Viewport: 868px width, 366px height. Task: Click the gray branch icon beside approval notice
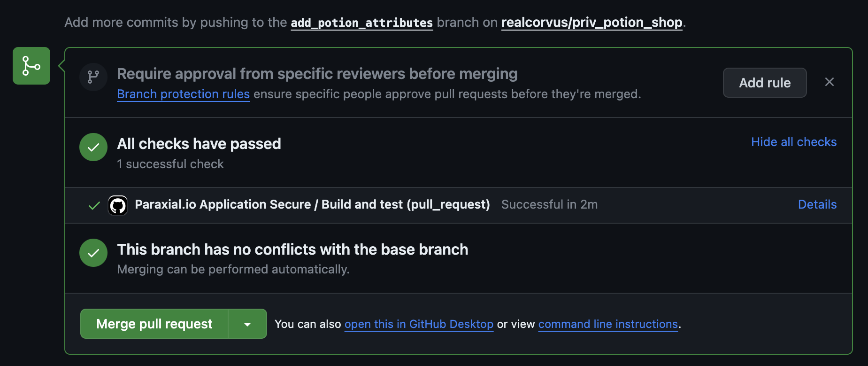[93, 77]
